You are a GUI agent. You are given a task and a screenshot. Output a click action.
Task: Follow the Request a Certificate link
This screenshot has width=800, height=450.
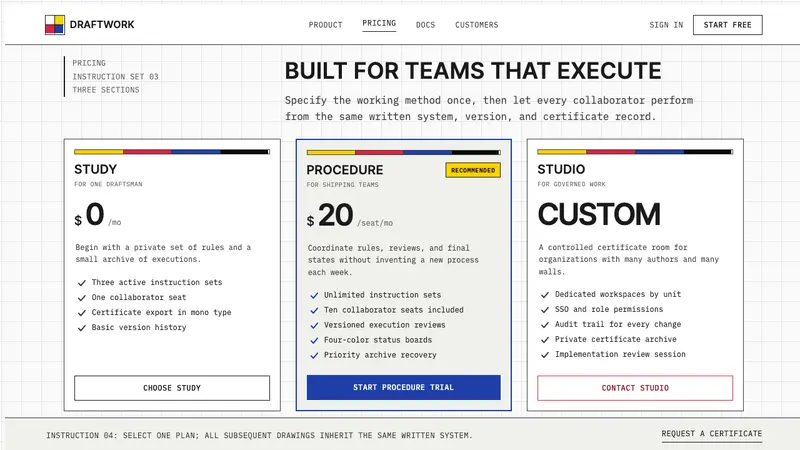[712, 434]
